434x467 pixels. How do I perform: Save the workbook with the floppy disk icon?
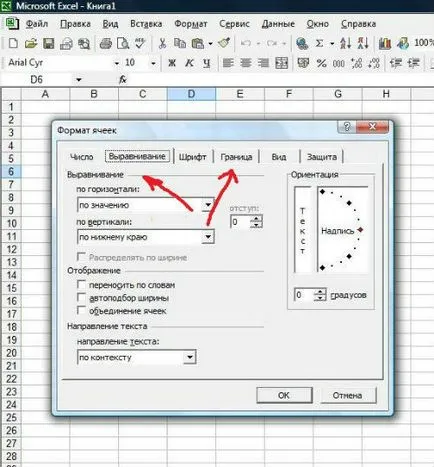tap(48, 43)
